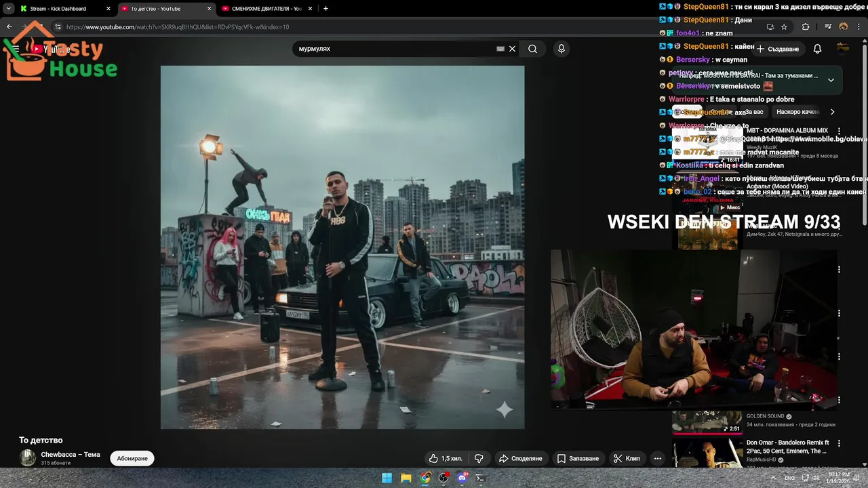Screen dimensions: 868x488
Task: Select the За вас filter chip
Action: (754, 112)
